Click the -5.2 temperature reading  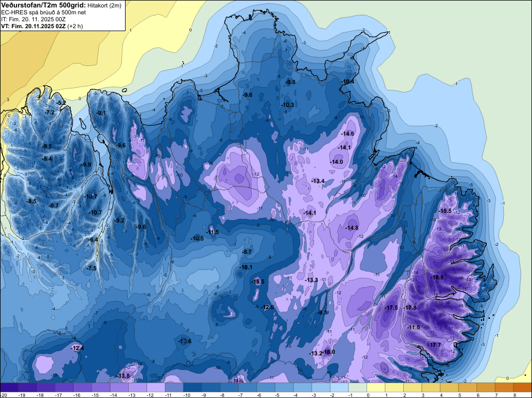point(61,103)
